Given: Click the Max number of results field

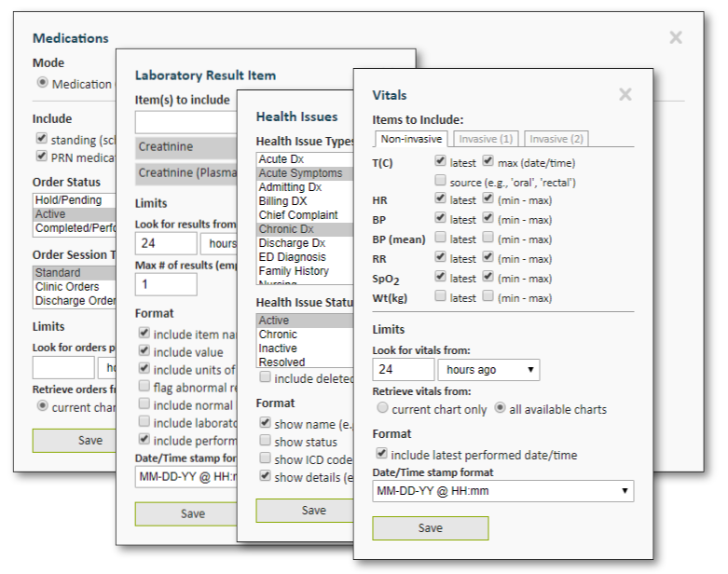Looking at the screenshot, I should tap(165, 283).
